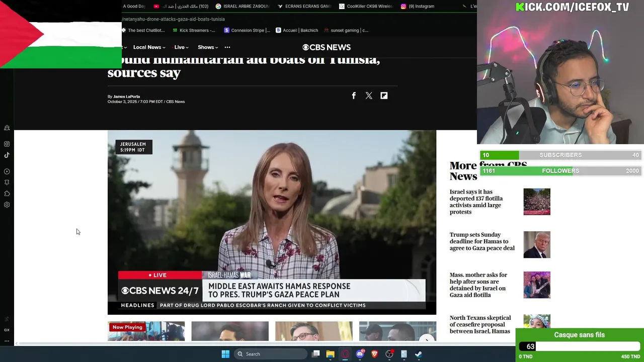Open GX Corner icon in sidebar

point(7,330)
